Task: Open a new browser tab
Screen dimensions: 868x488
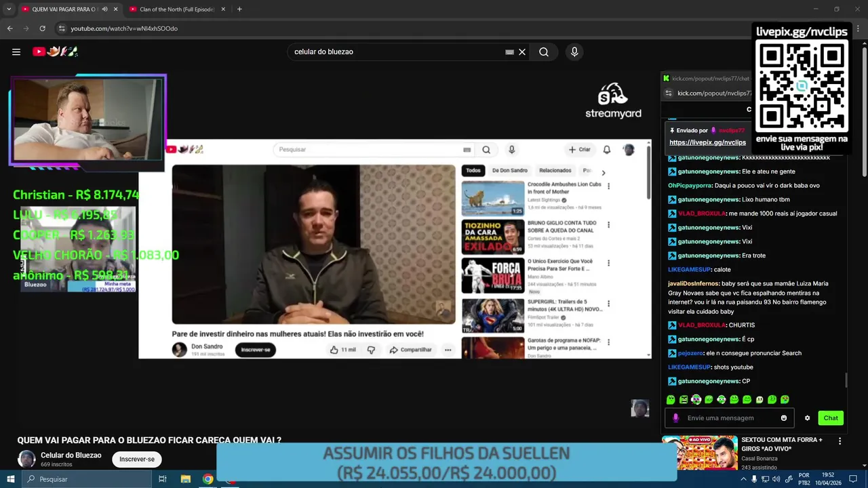Action: click(x=239, y=9)
